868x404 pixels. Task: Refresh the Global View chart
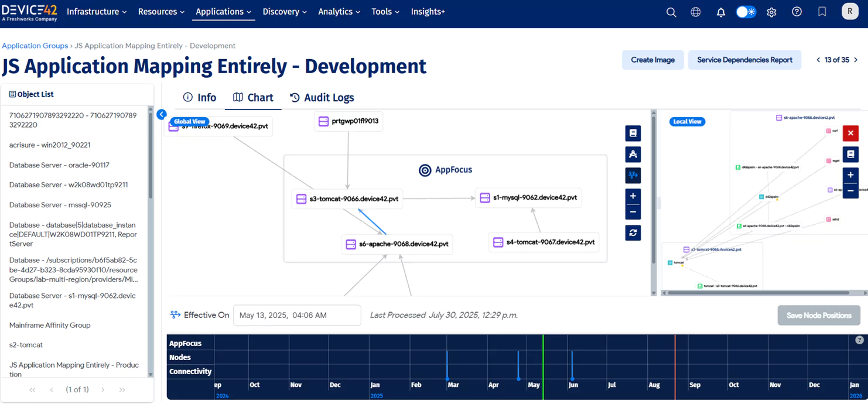pyautogui.click(x=633, y=233)
